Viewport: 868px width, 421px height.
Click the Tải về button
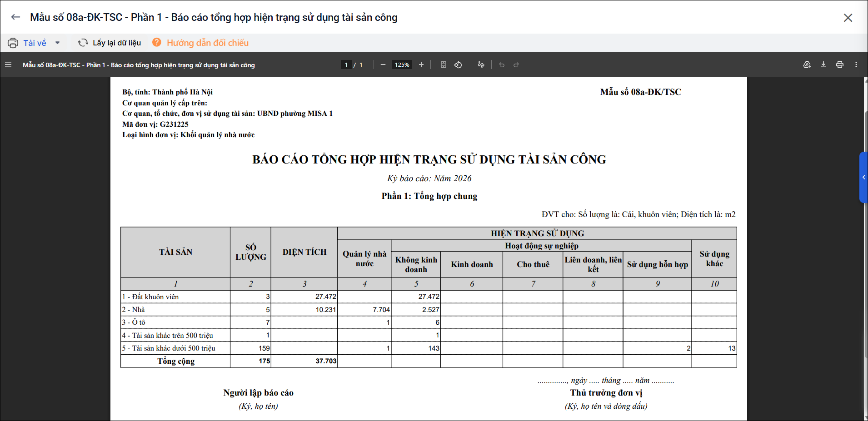27,43
